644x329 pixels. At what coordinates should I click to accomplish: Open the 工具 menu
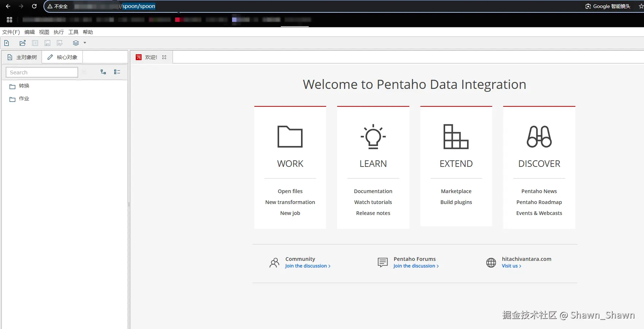click(73, 32)
